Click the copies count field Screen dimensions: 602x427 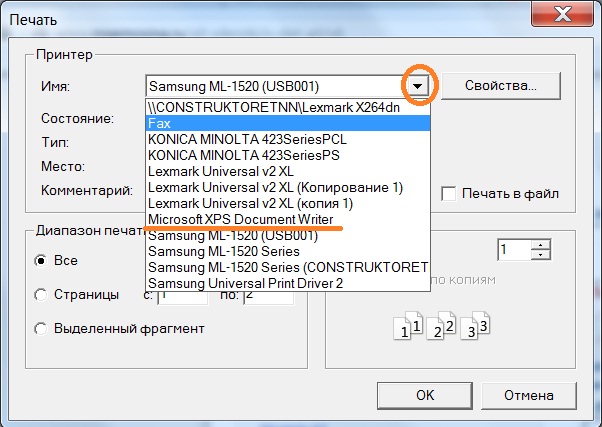point(514,250)
